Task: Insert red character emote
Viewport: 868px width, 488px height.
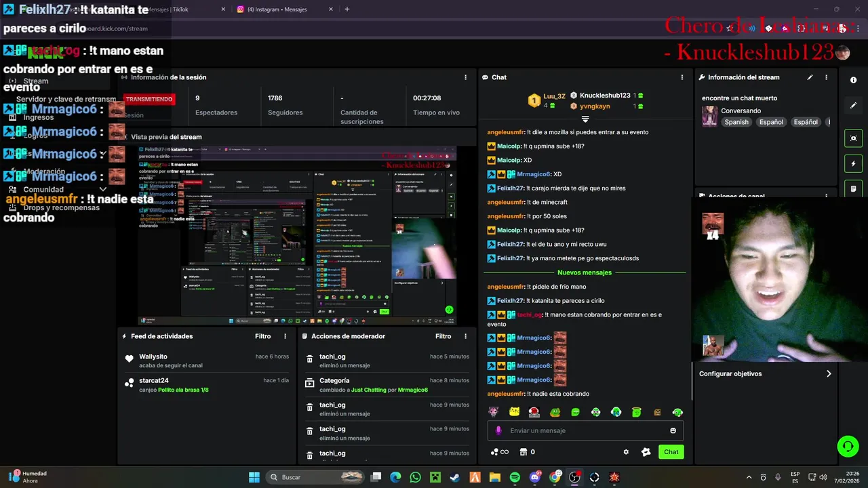Action: [534, 412]
